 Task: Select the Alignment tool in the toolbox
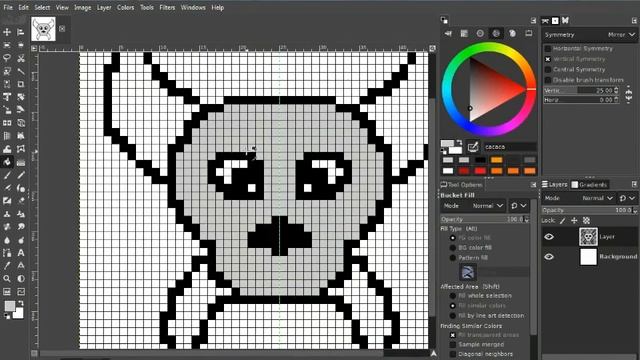[20, 32]
